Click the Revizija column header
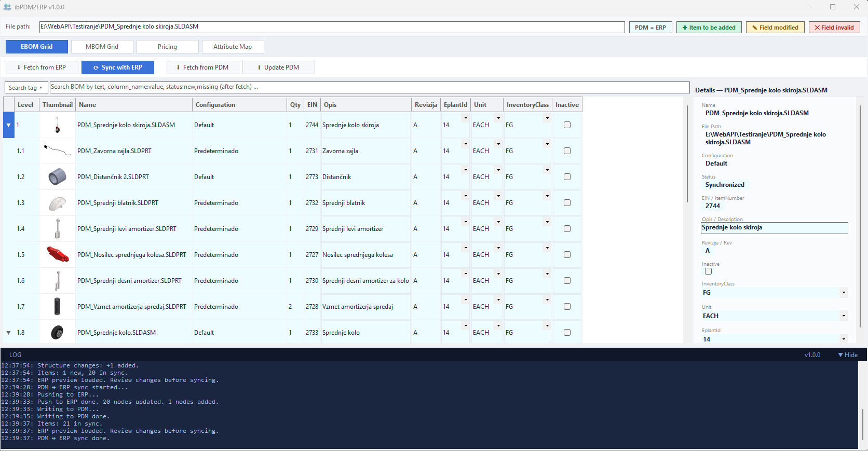 coord(426,105)
